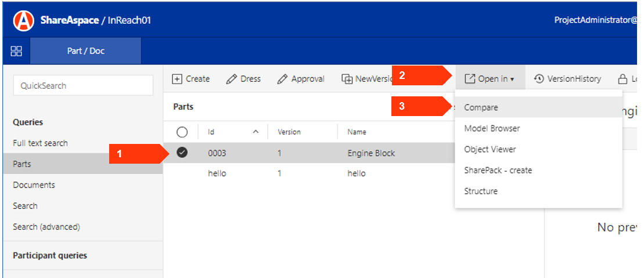Switch to the Part / Doc tab
Image resolution: width=644 pixels, height=278 pixels.
85,51
